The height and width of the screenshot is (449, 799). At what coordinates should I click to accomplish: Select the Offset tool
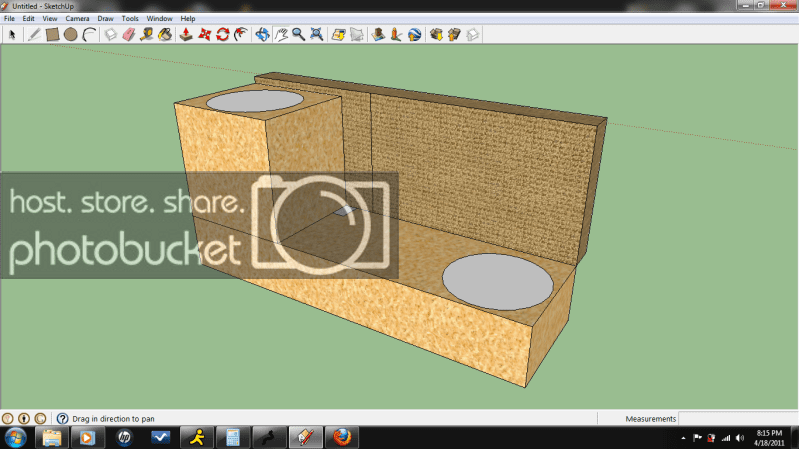241,35
